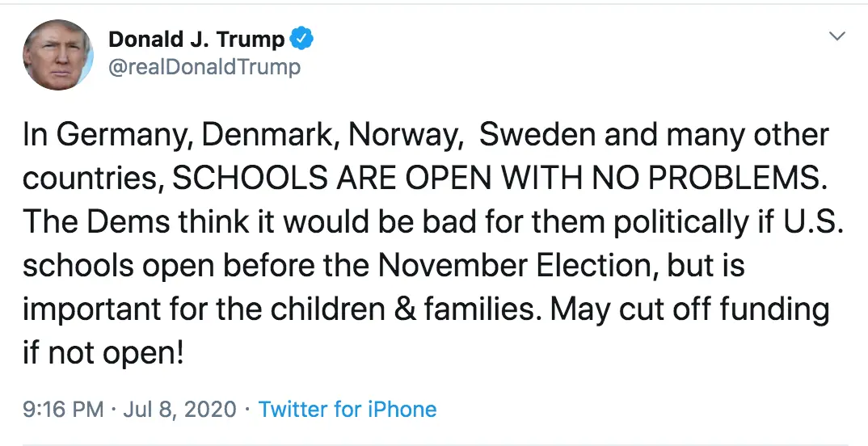
Task: Open the Twitter for iPhone source link
Action: (348, 409)
